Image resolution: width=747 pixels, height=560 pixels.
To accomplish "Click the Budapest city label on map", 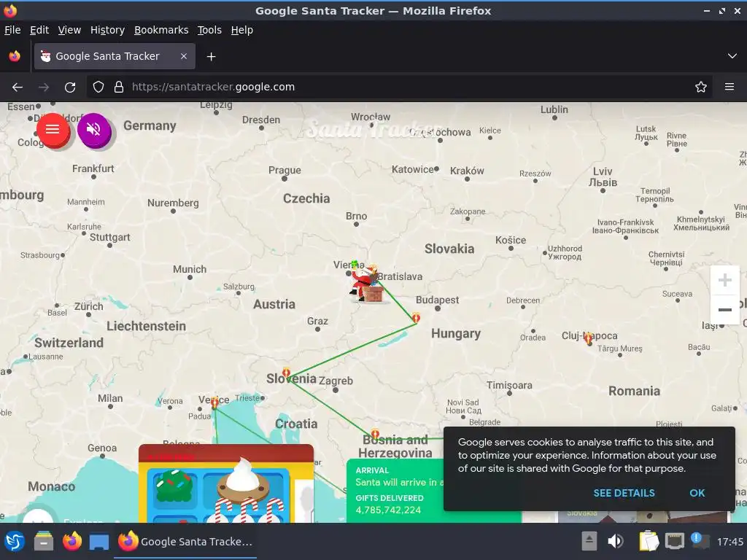I will pos(438,300).
